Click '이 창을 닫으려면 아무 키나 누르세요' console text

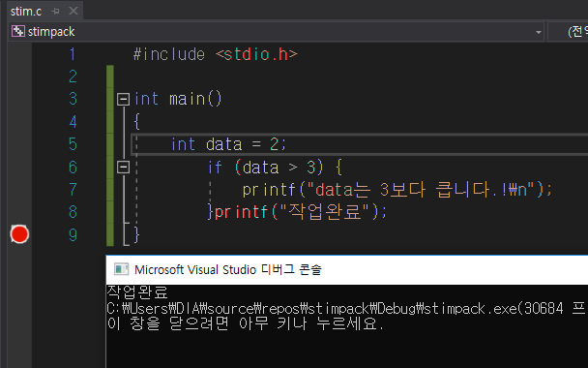pos(246,323)
